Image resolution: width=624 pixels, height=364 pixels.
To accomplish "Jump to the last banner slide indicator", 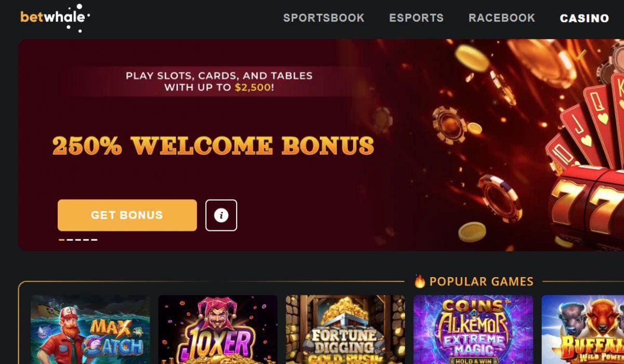I will [x=95, y=240].
